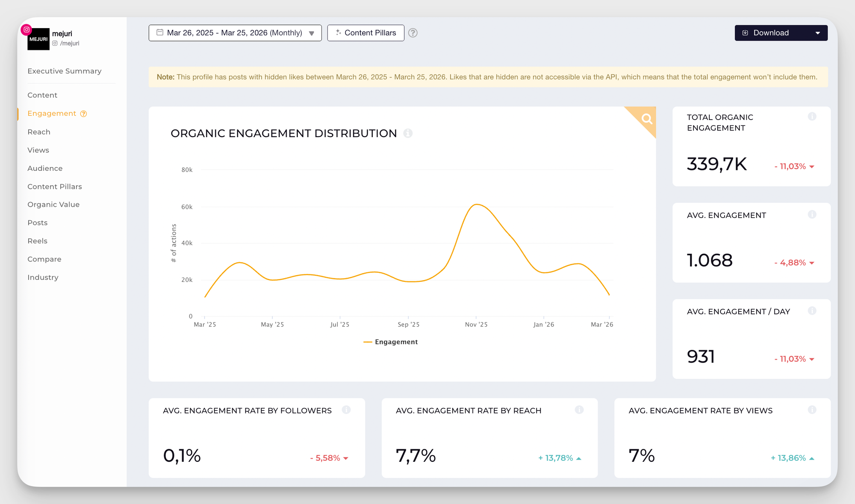Click the sparkle icon on Content Pillars button
855x504 pixels.
coord(338,32)
